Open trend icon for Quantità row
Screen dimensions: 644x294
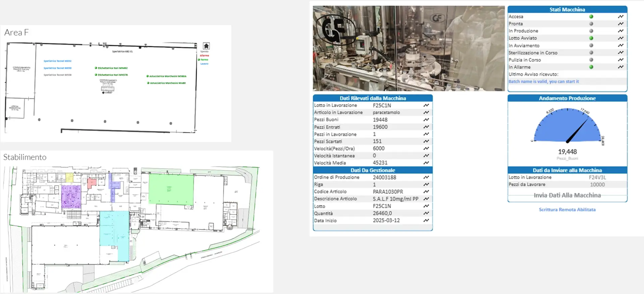[x=426, y=213]
